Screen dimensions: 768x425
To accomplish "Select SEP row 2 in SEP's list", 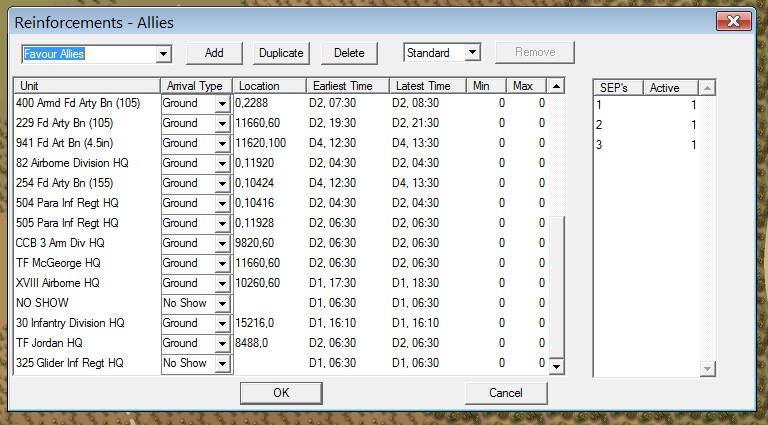I will pos(647,125).
